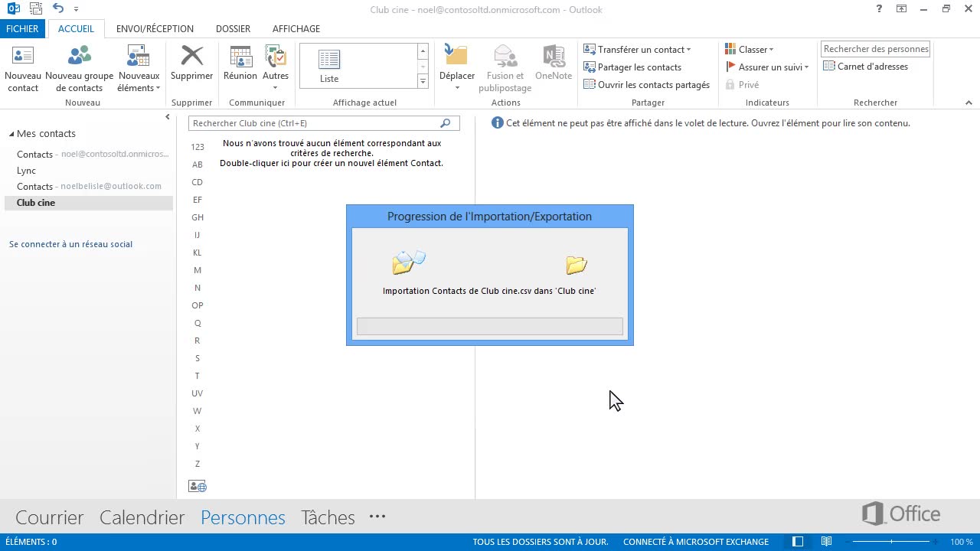Click destination folder icon in dialog
This screenshot has height=551, width=980.
pyautogui.click(x=576, y=265)
